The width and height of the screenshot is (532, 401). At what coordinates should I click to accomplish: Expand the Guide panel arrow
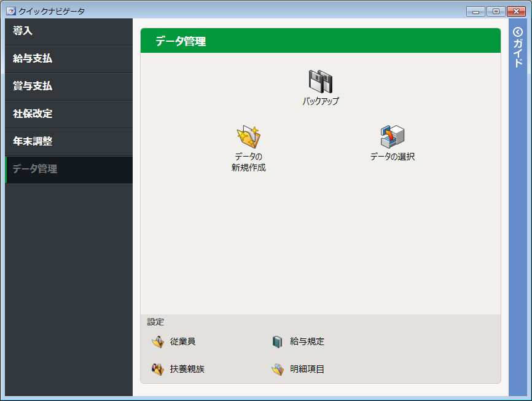point(517,32)
